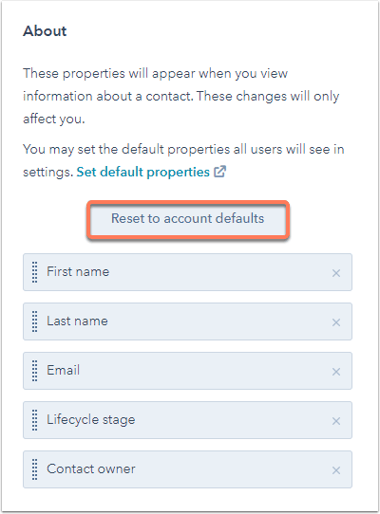Click the First name drag handle

35,272
